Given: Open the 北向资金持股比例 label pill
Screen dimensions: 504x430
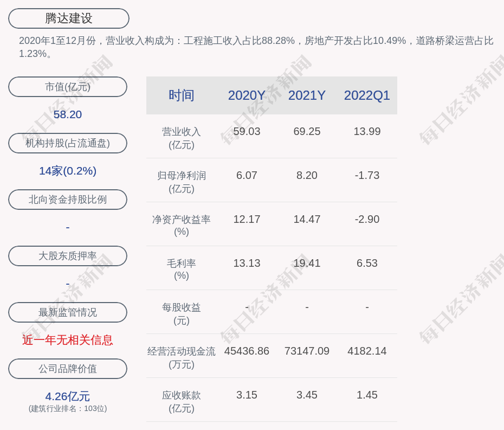Looking at the screenshot, I should tap(68, 200).
